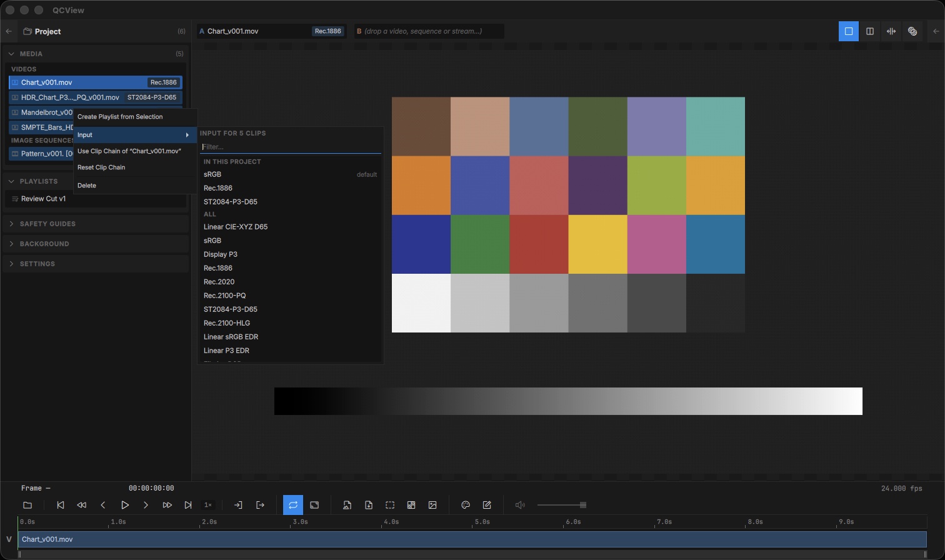Toggle the checkerboard transparency icon

point(411,505)
